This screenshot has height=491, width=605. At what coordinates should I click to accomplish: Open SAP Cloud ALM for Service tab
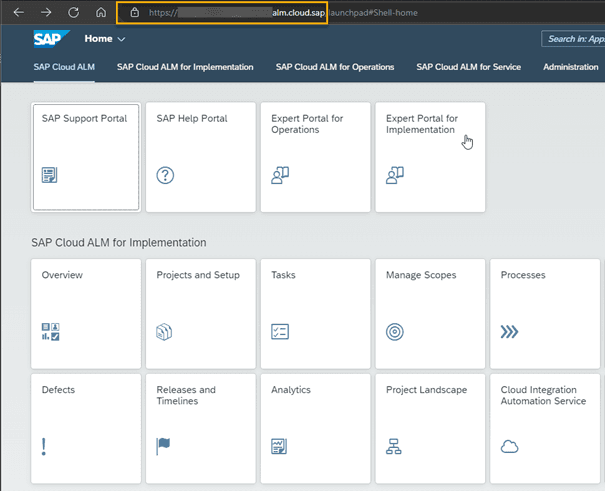coord(468,67)
